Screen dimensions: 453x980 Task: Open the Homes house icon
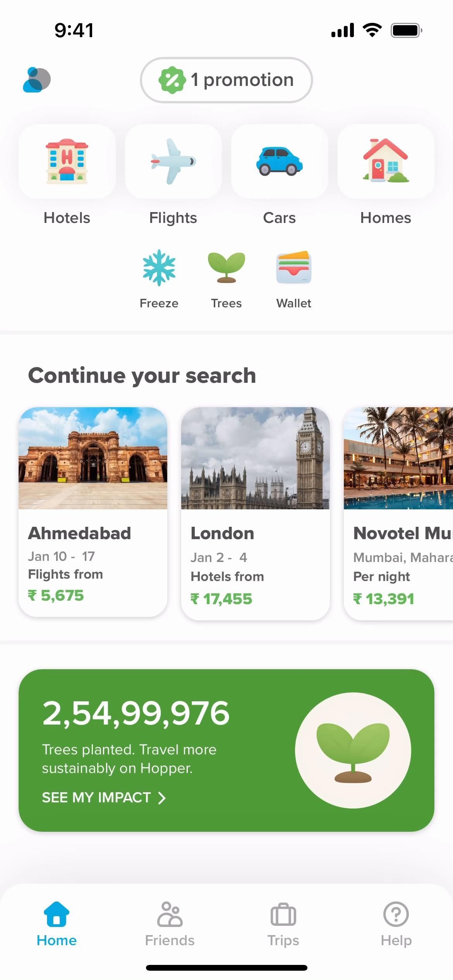click(x=386, y=161)
